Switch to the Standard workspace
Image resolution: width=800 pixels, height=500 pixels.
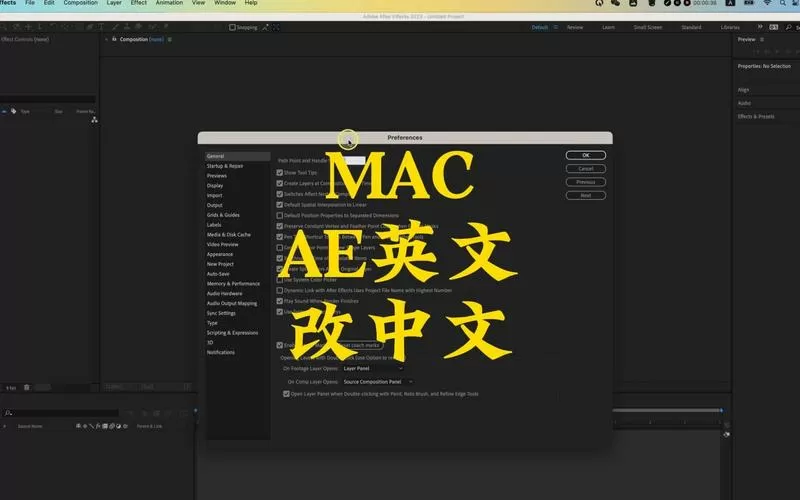tap(691, 27)
